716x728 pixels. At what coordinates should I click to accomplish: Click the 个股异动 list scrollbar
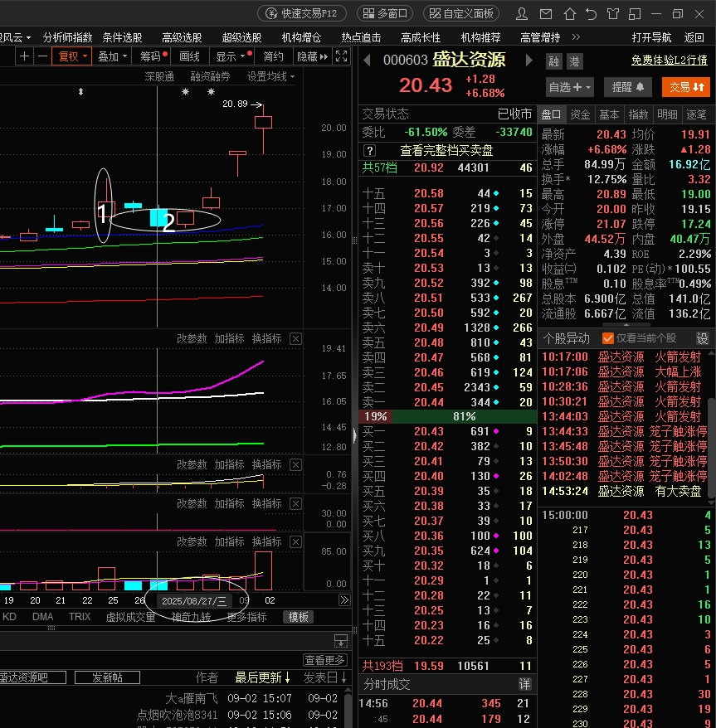click(x=711, y=447)
